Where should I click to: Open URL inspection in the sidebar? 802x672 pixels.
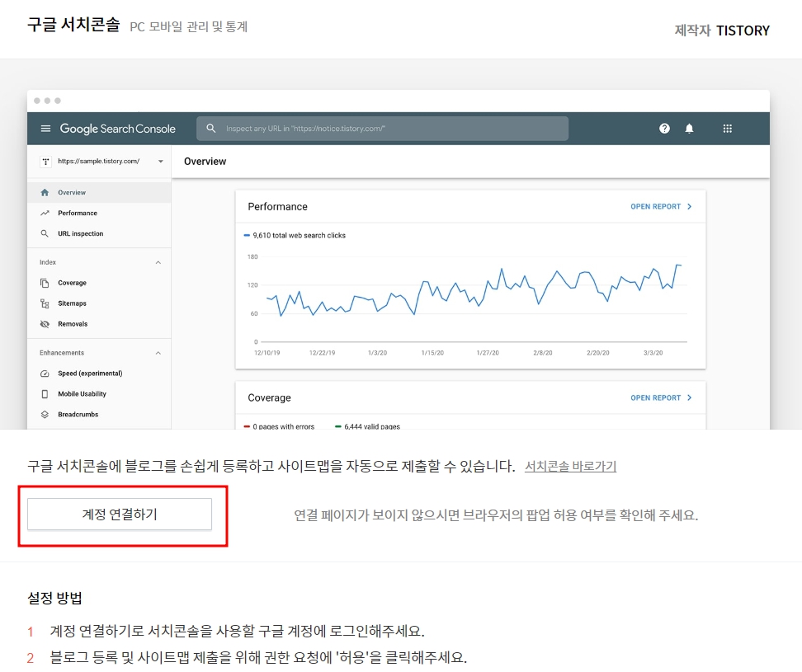click(99, 233)
